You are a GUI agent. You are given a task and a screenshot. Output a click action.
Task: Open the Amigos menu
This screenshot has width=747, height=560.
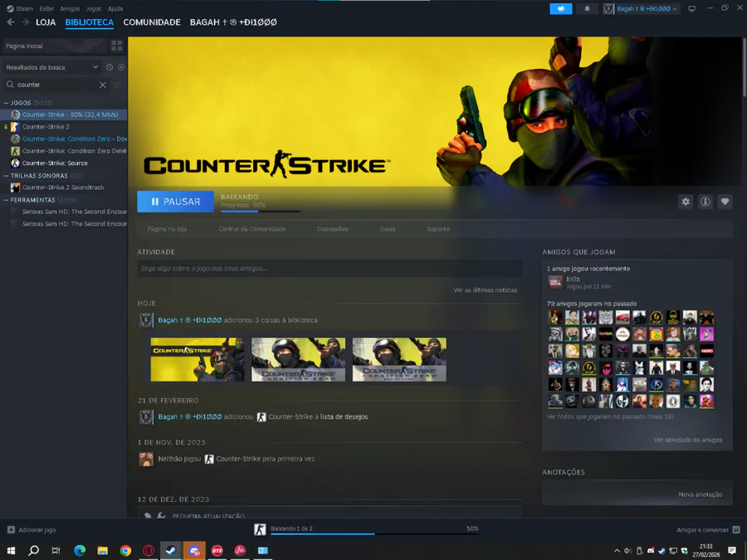click(x=70, y=8)
